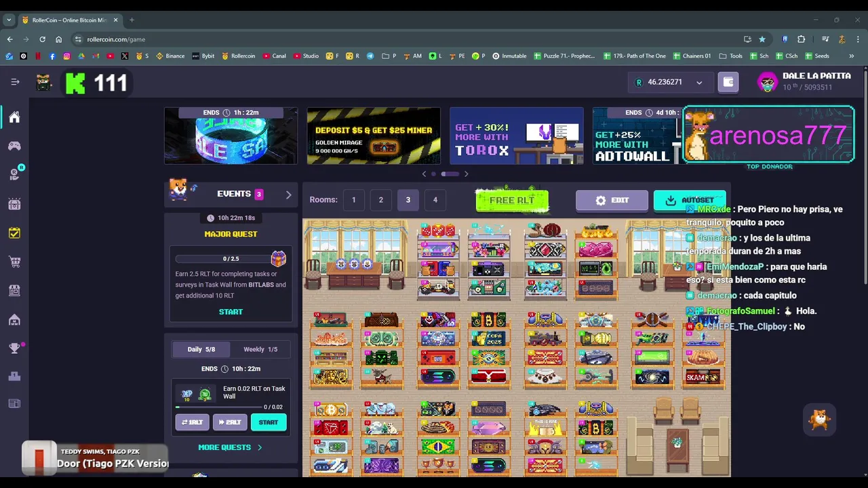The image size is (868, 488).
Task: Click the 2RLT skip quest button
Action: click(x=229, y=422)
